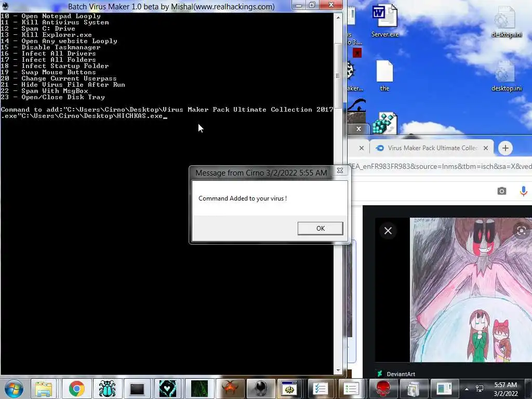
Task: Show hidden system tray icons
Action: pyautogui.click(x=467, y=389)
